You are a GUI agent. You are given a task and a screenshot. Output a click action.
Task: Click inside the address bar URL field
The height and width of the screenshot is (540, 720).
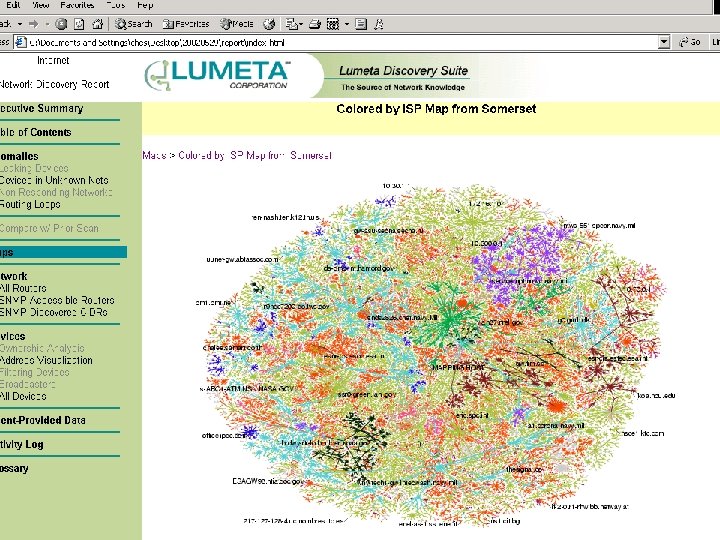[342, 43]
